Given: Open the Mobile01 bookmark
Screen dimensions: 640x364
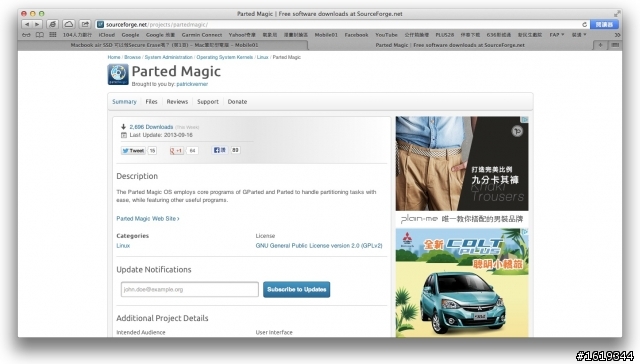Looking at the screenshot, I should [x=326, y=35].
